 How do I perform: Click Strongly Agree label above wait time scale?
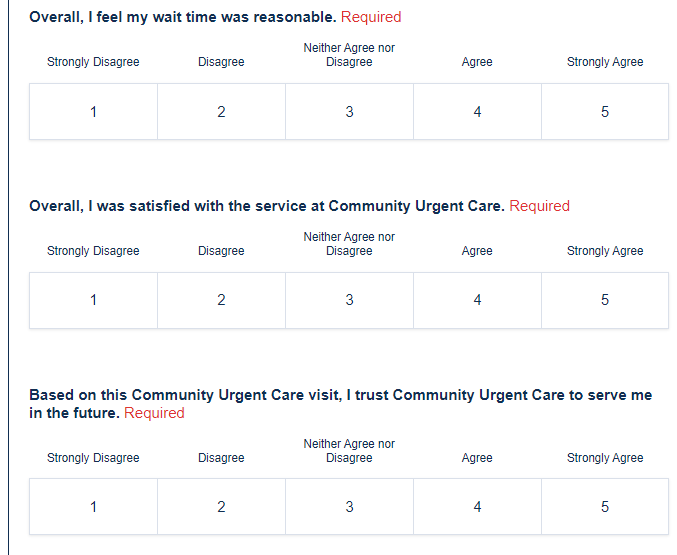pyautogui.click(x=605, y=62)
